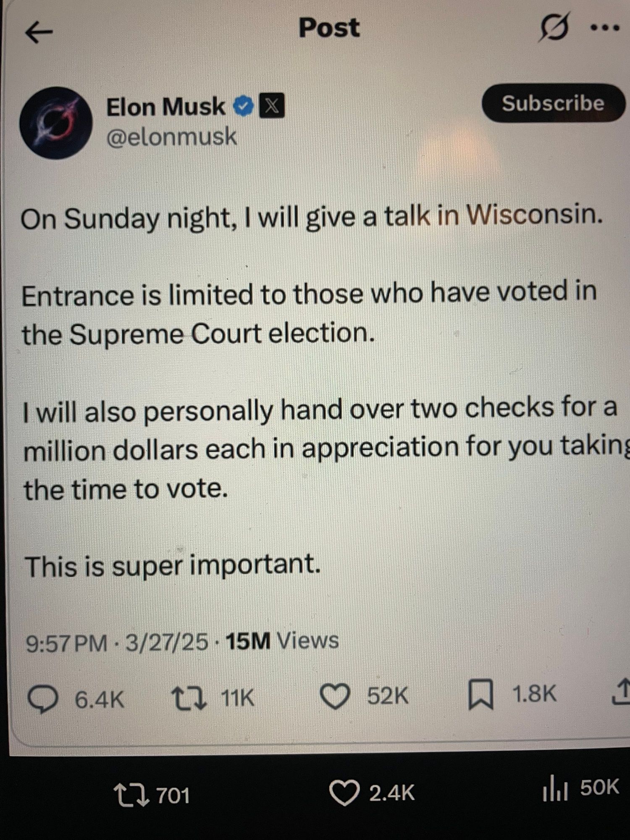630x840 pixels.
Task: Bookmark the post with 1.8K saves
Action: [x=480, y=694]
